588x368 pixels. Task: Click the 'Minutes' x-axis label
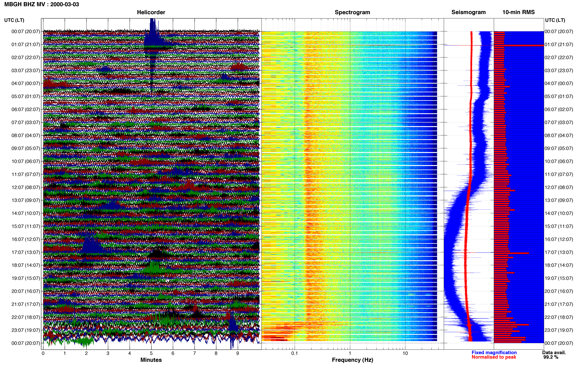coord(151,360)
